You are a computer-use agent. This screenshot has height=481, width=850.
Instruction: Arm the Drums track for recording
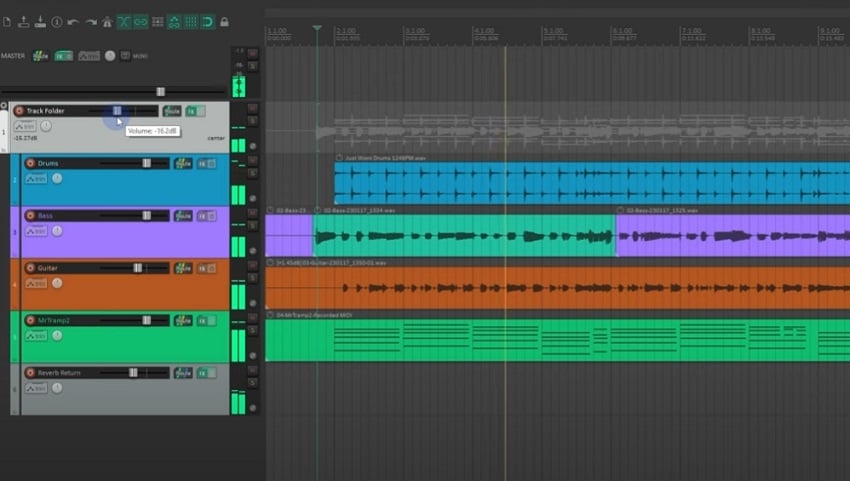[30, 163]
